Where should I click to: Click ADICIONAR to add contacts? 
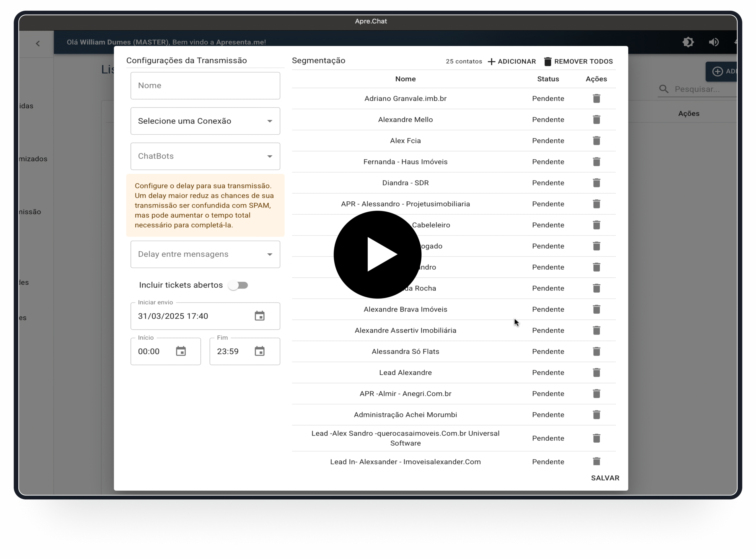click(512, 61)
